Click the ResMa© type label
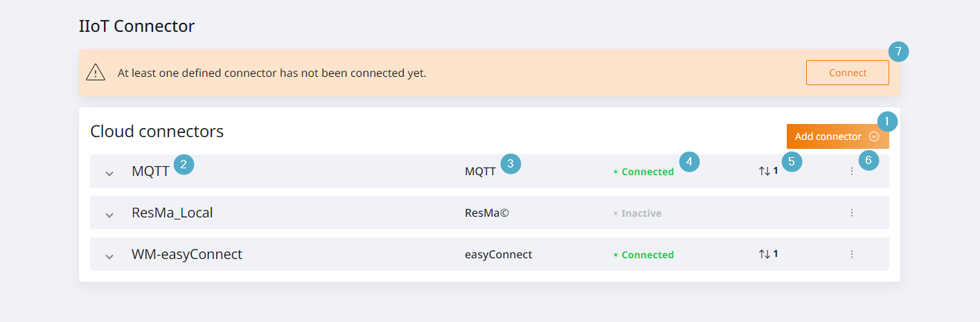This screenshot has width=980, height=322. click(487, 213)
